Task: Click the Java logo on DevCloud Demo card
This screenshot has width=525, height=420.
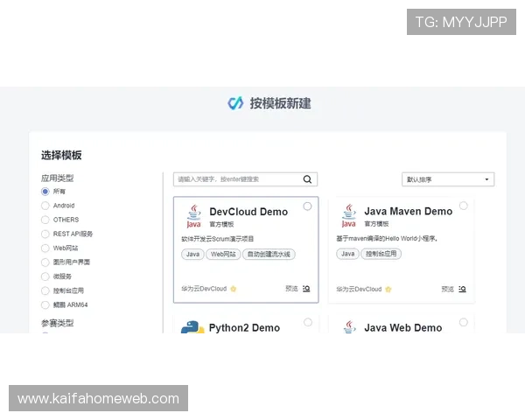Action: coord(194,216)
